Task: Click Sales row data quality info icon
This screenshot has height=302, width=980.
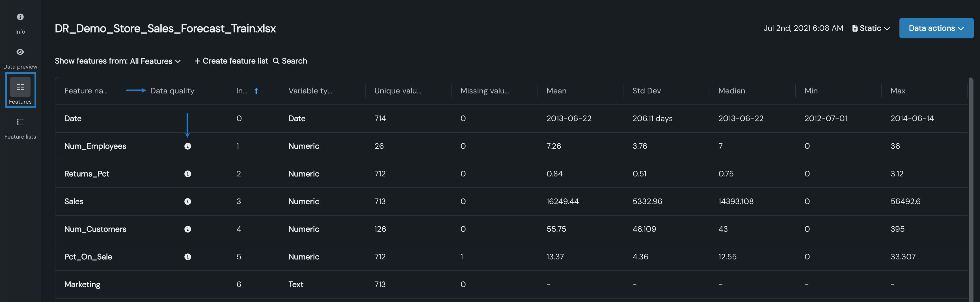Action: click(187, 202)
